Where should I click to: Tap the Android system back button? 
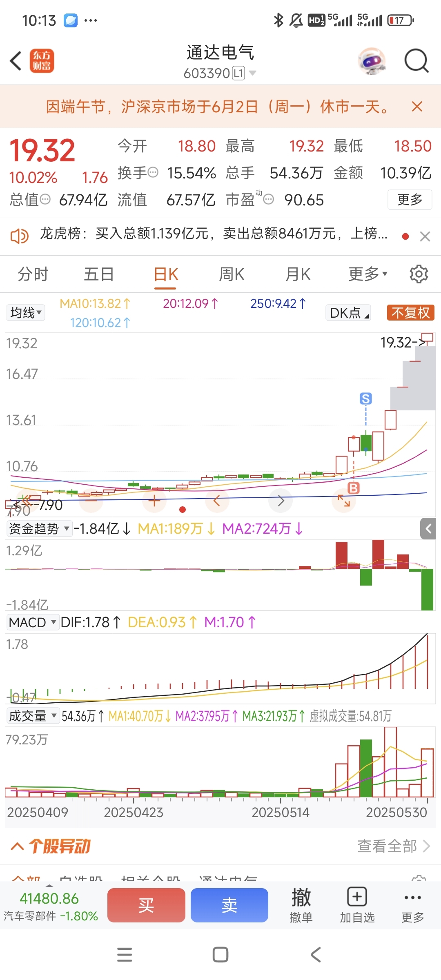coord(316,955)
